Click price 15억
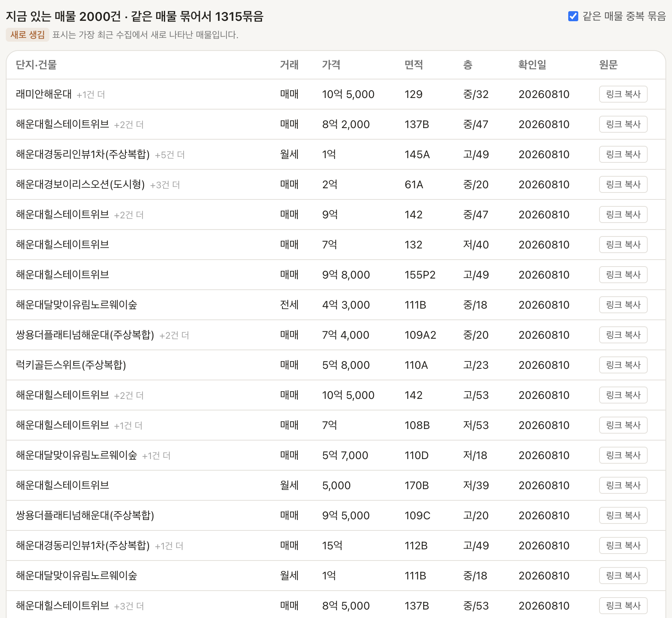 click(x=332, y=545)
